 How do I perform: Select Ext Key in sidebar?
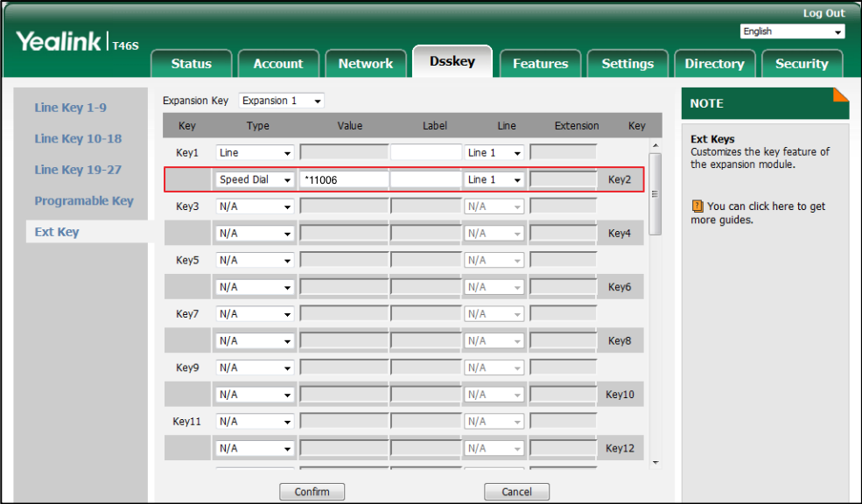coord(57,231)
